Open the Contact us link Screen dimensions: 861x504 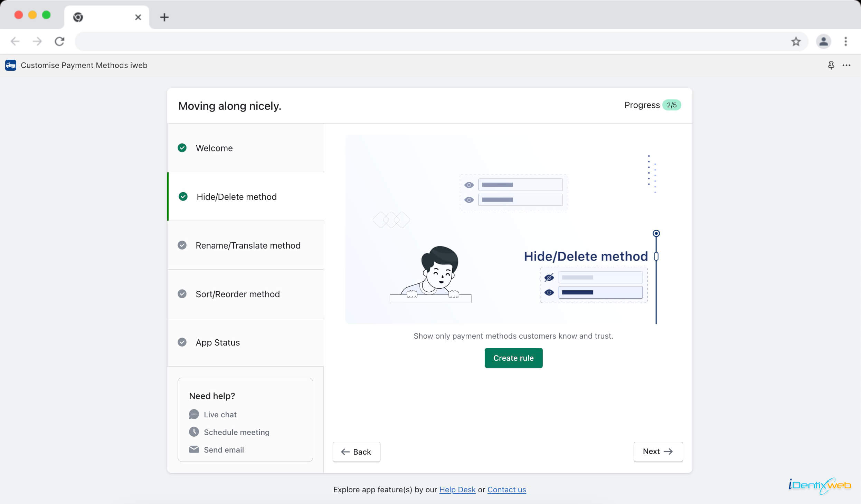[x=507, y=490]
